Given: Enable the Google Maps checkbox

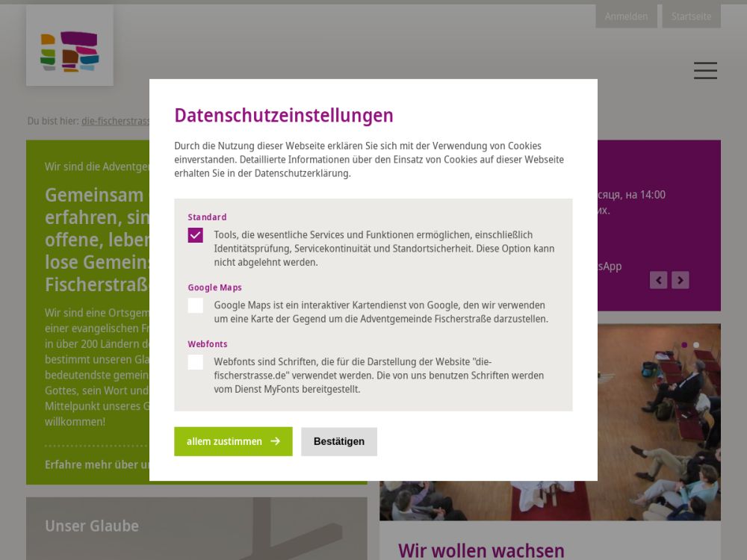Looking at the screenshot, I should [x=196, y=305].
